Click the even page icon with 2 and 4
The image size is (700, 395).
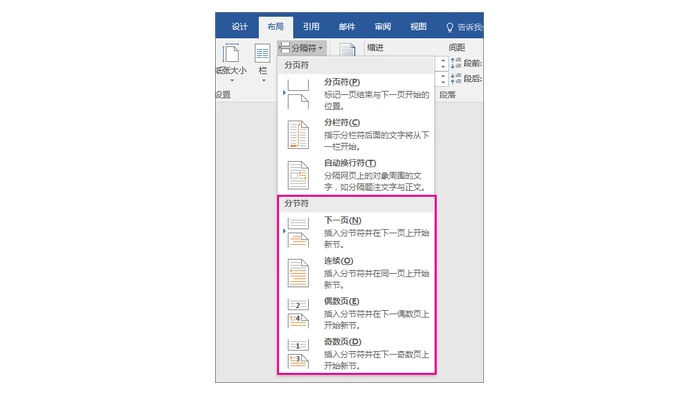(298, 313)
